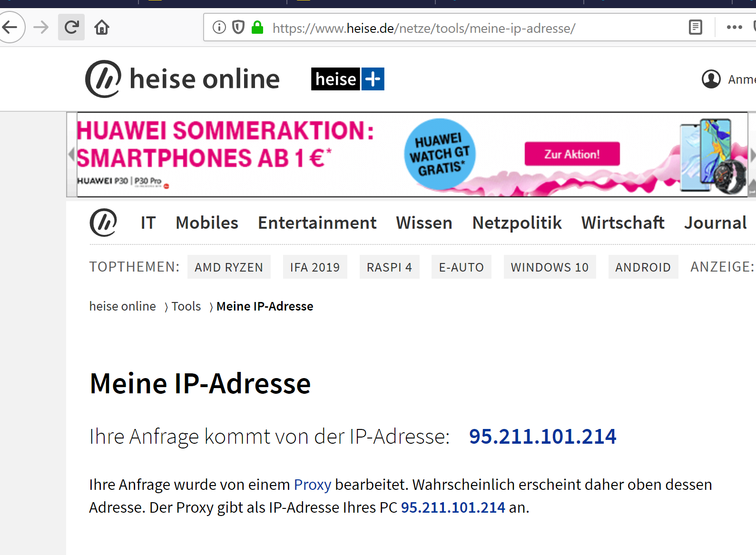Screen dimensions: 756x555
Task: Open the Mobiles navigation section
Action: [x=207, y=223]
